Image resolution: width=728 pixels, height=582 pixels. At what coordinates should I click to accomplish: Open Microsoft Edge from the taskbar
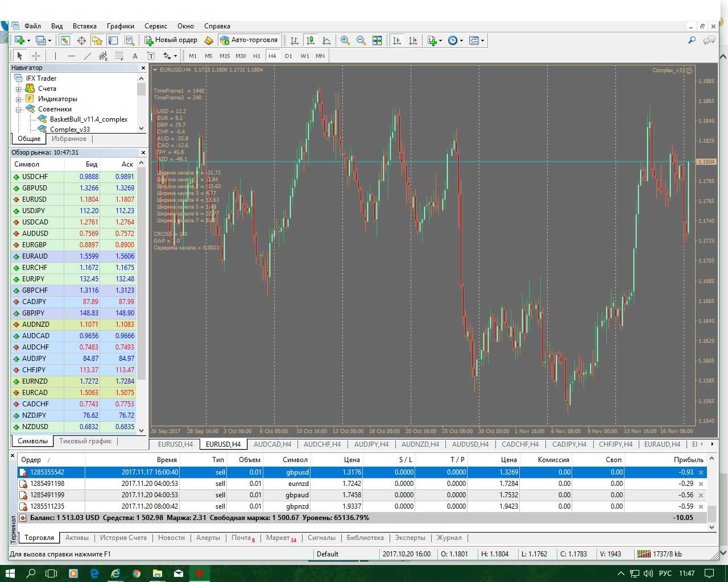94,573
